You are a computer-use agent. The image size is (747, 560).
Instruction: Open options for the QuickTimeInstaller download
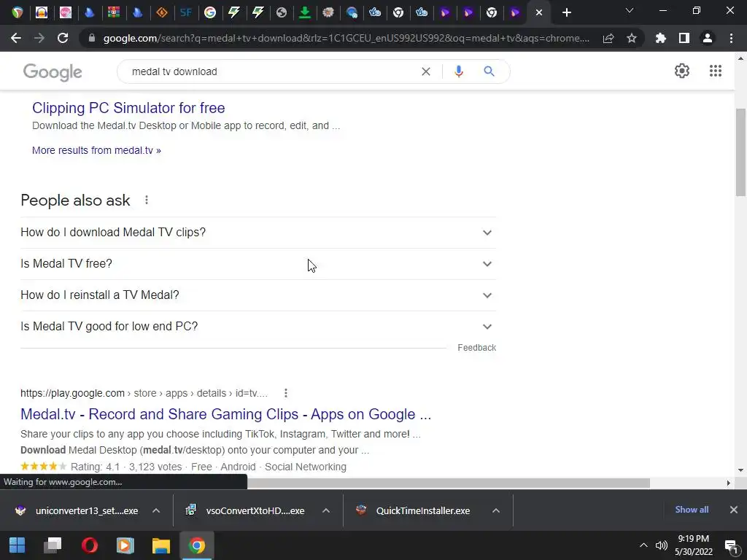(496, 510)
